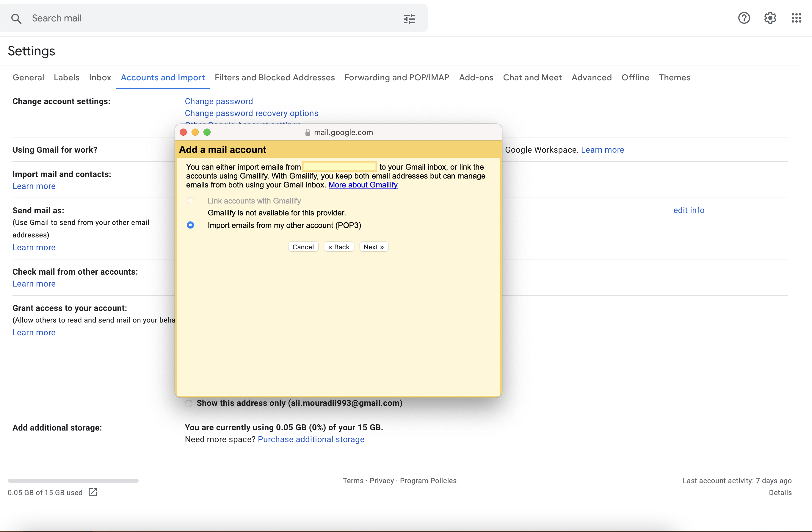Open the Settings gear icon

[x=770, y=18]
